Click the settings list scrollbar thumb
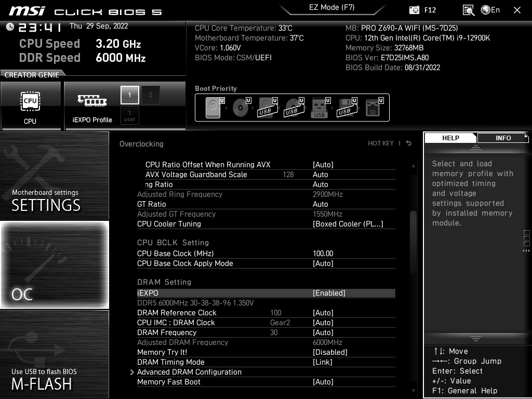The width and height of the screenshot is (532, 399). click(x=413, y=243)
